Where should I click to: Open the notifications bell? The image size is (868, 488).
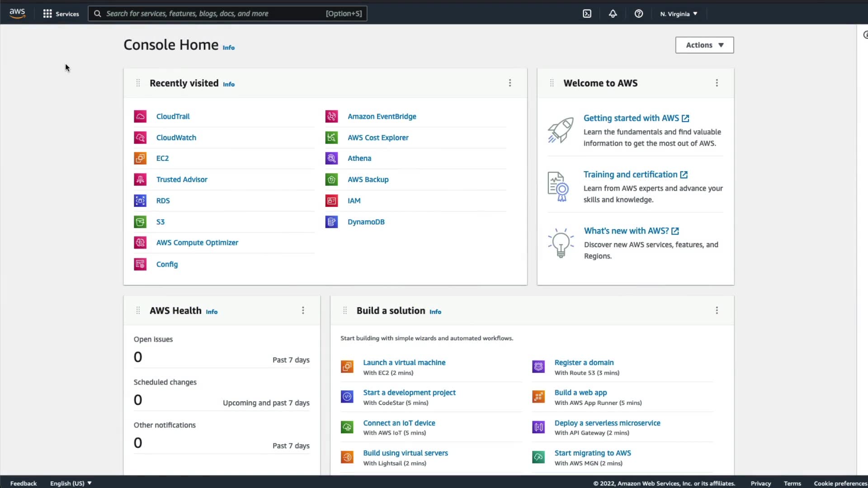(613, 14)
